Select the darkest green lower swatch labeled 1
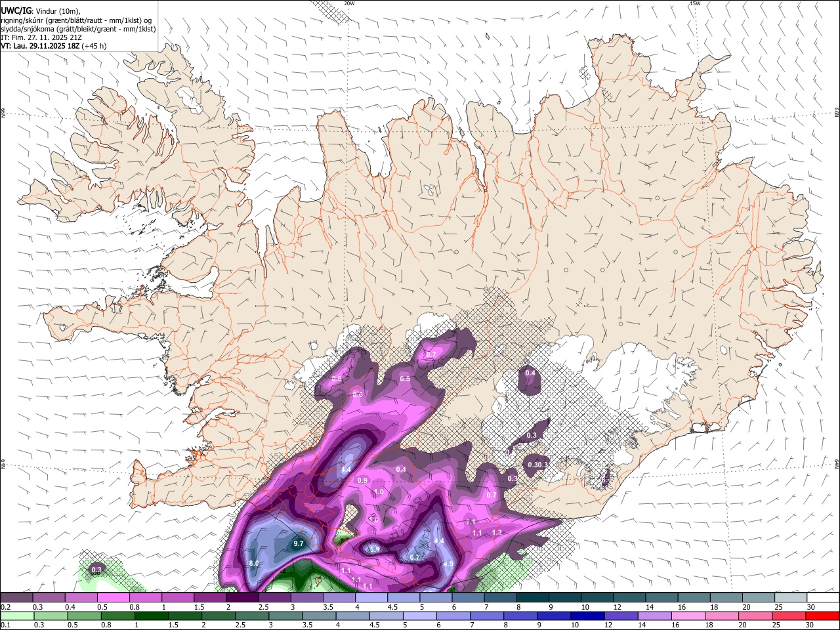The image size is (840, 630). 152,616
